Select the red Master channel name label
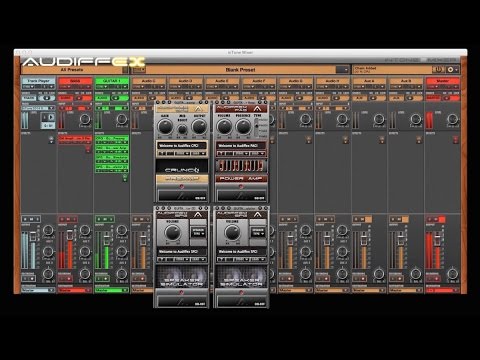 point(443,81)
